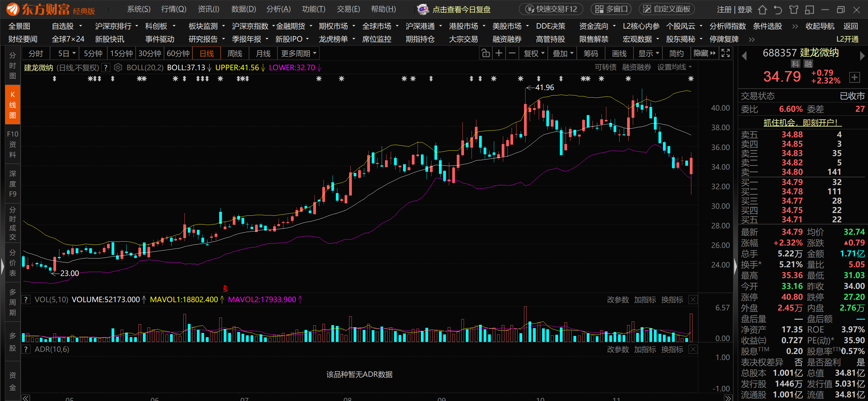868x401 pixels.
Task: Enter fullscreen chart mode
Action: tap(725, 53)
